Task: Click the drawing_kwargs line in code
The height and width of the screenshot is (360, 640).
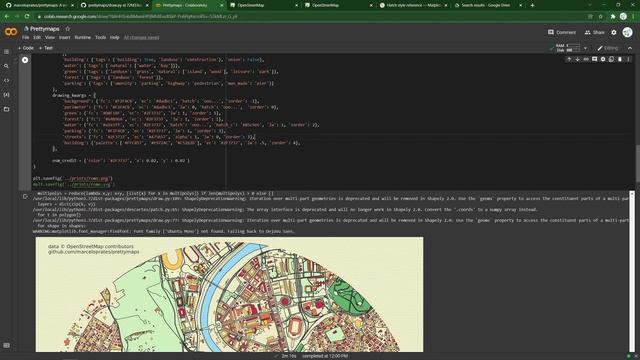Action: tap(74, 95)
